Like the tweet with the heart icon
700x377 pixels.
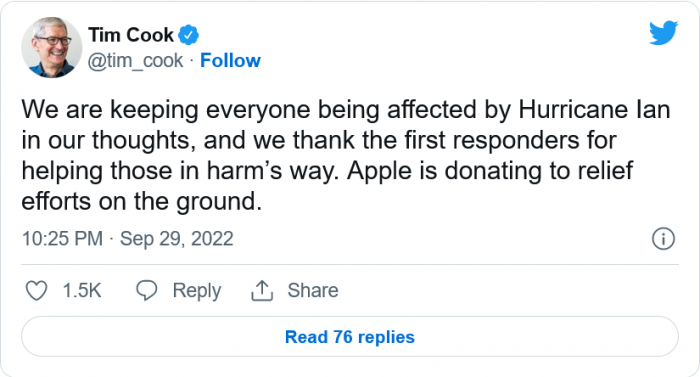(36, 291)
